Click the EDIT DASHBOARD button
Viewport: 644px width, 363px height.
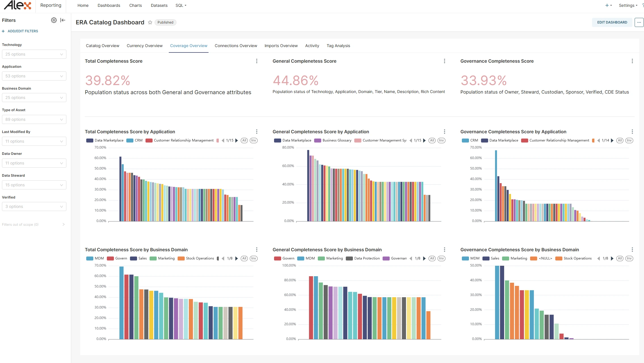(x=612, y=22)
